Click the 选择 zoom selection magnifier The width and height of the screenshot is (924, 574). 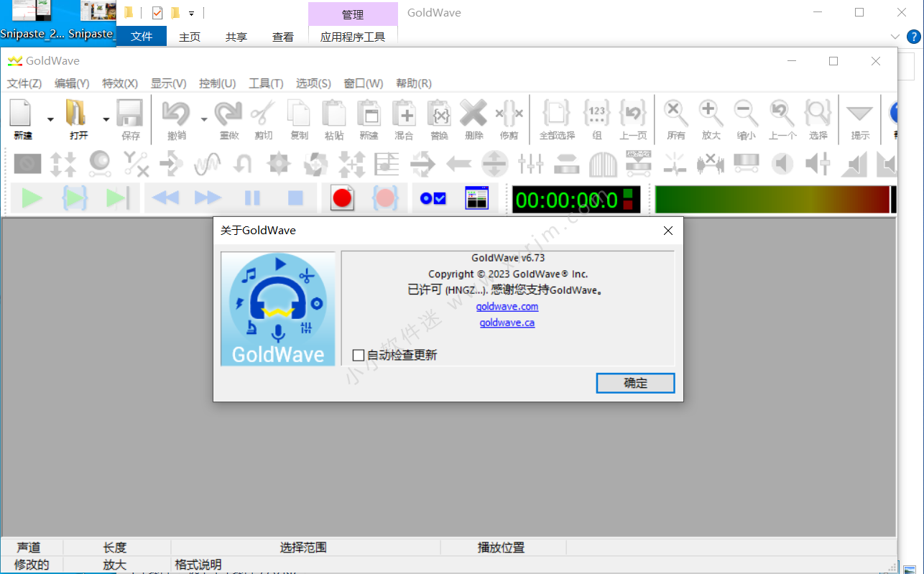coord(818,114)
